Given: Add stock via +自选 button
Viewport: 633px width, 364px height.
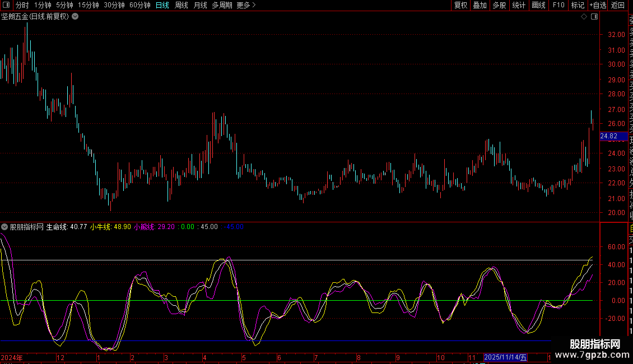Looking at the screenshot, I should 597,5.
